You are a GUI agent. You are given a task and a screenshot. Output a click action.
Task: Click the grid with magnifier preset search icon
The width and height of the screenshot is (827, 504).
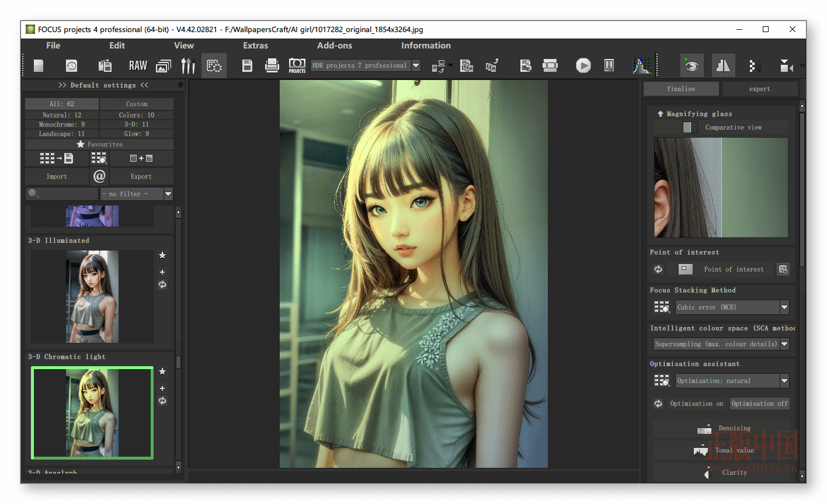tap(99, 158)
